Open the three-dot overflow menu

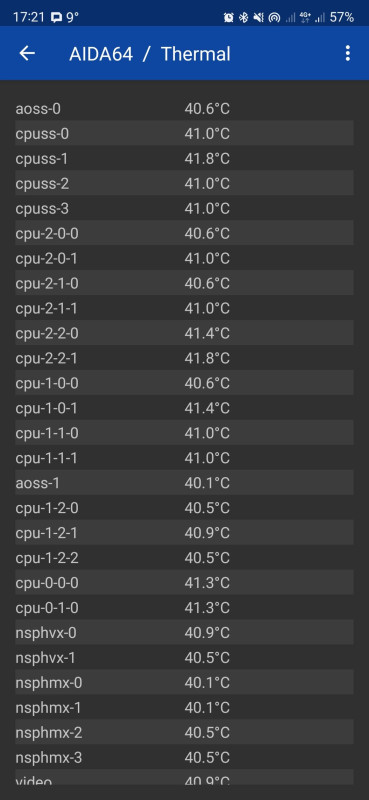pos(348,53)
